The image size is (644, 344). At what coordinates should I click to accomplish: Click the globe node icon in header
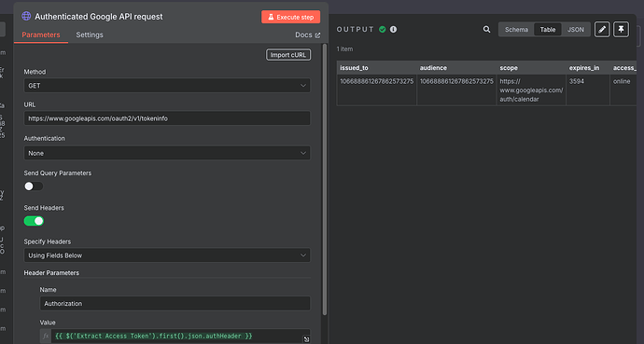(26, 17)
